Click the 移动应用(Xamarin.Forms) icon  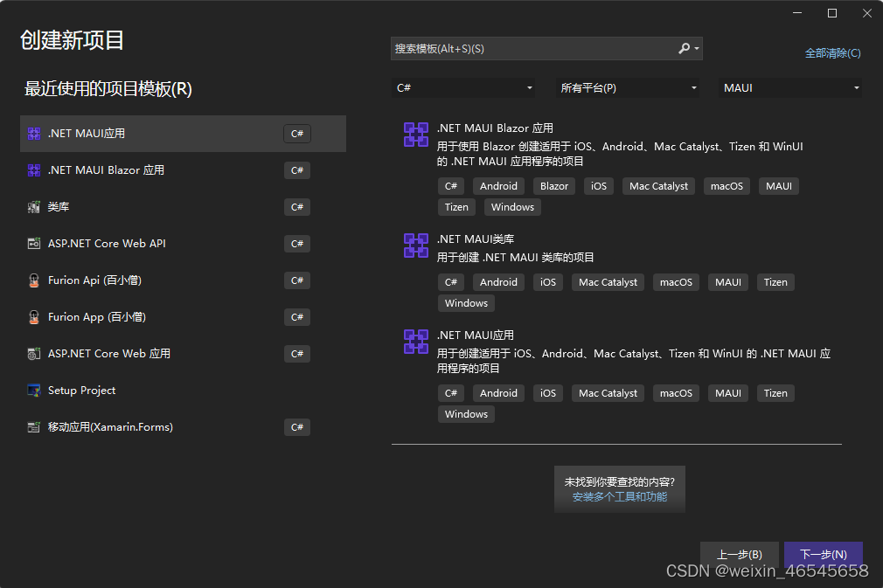pos(34,427)
